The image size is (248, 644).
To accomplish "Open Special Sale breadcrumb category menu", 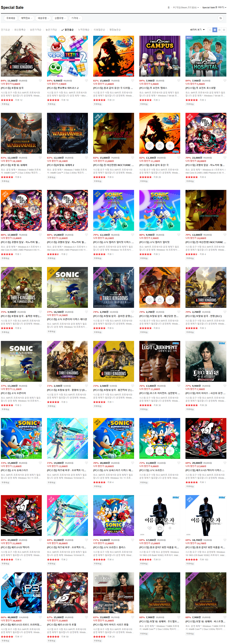I will pyautogui.click(x=214, y=8).
